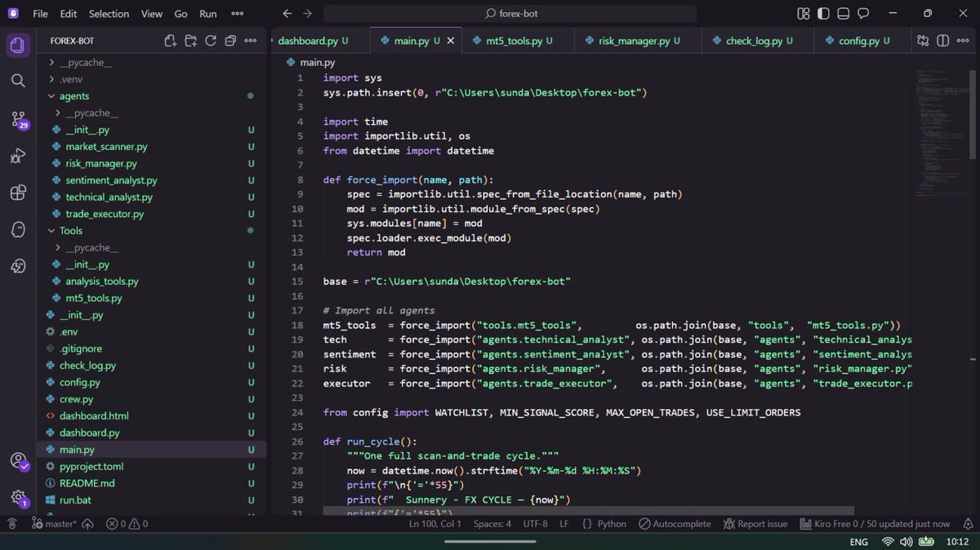
Task: Open the Selection menu
Action: click(109, 14)
